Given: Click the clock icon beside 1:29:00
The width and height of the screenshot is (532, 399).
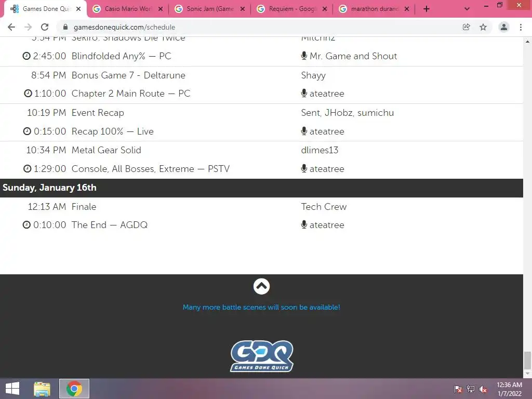Looking at the screenshot, I should tap(27, 168).
